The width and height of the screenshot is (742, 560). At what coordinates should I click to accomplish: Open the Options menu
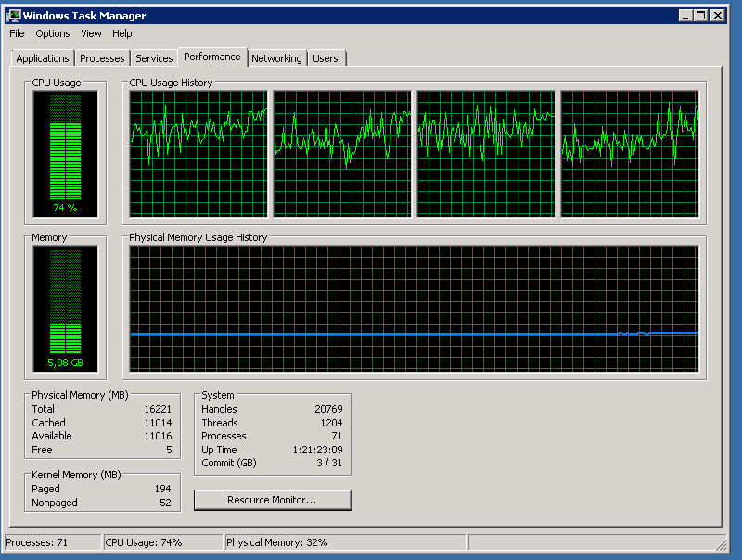(53, 33)
